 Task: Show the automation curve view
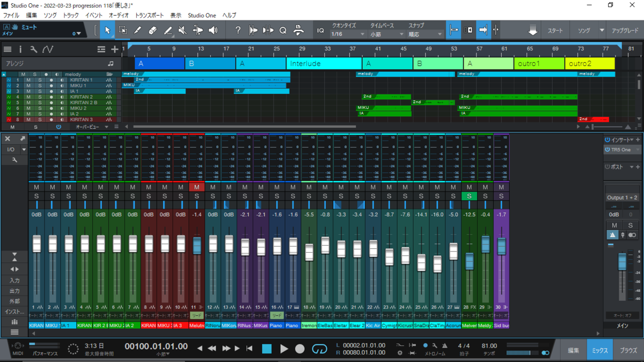click(48, 49)
